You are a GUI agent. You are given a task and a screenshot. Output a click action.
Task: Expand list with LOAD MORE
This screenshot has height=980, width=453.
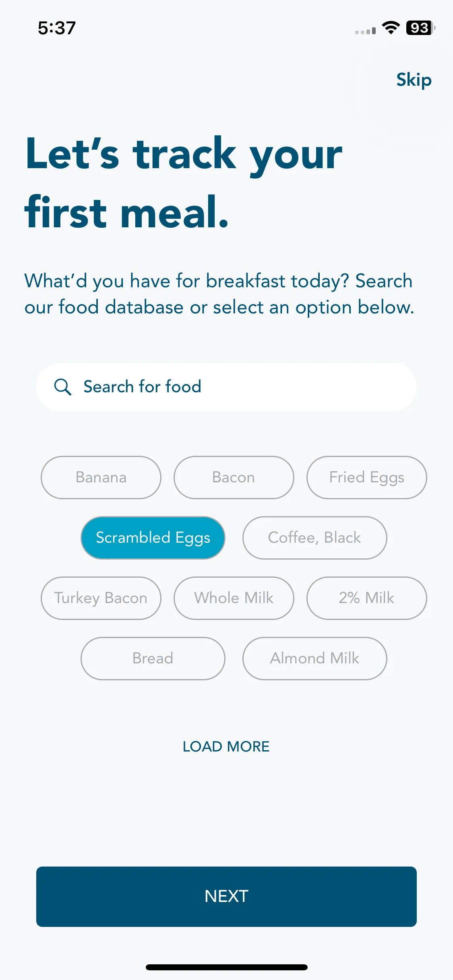click(226, 747)
